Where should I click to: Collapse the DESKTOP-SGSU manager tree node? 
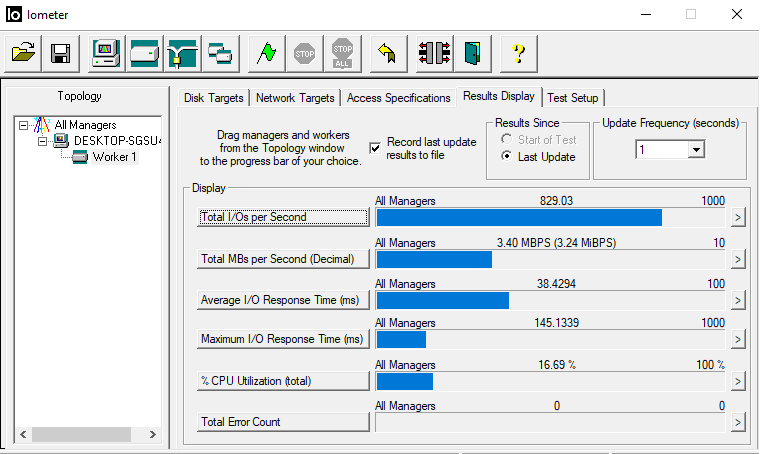point(43,141)
